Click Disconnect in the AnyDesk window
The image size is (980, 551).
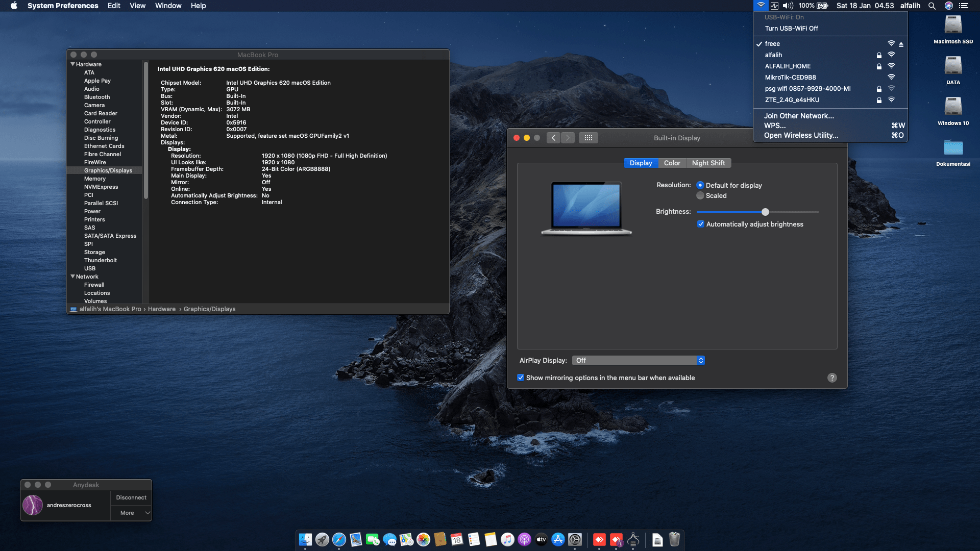pyautogui.click(x=131, y=498)
